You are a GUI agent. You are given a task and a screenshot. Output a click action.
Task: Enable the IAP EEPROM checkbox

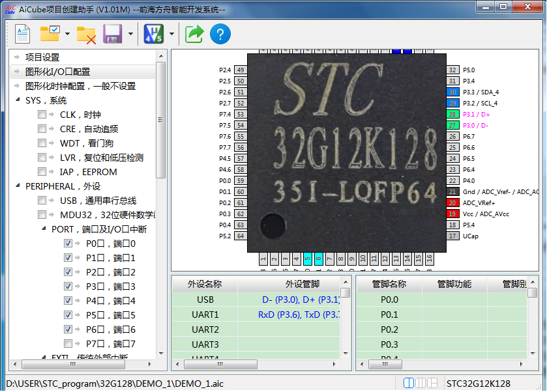pos(42,171)
